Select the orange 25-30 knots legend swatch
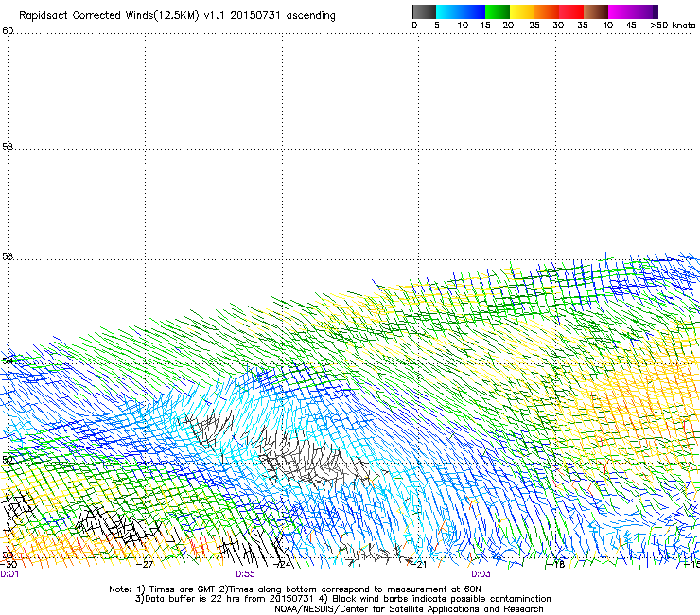The width and height of the screenshot is (700, 615). pyautogui.click(x=547, y=11)
